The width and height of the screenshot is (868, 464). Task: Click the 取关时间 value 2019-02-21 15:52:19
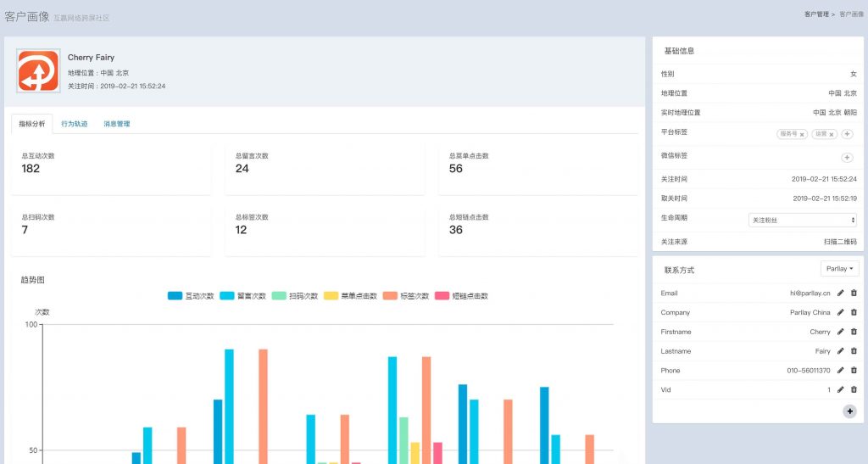[x=825, y=198]
